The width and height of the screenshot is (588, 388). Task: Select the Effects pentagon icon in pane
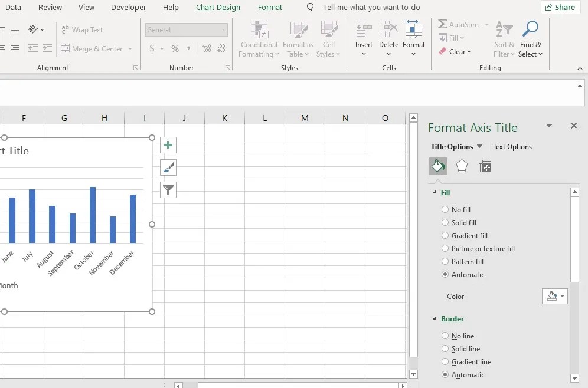pos(461,166)
